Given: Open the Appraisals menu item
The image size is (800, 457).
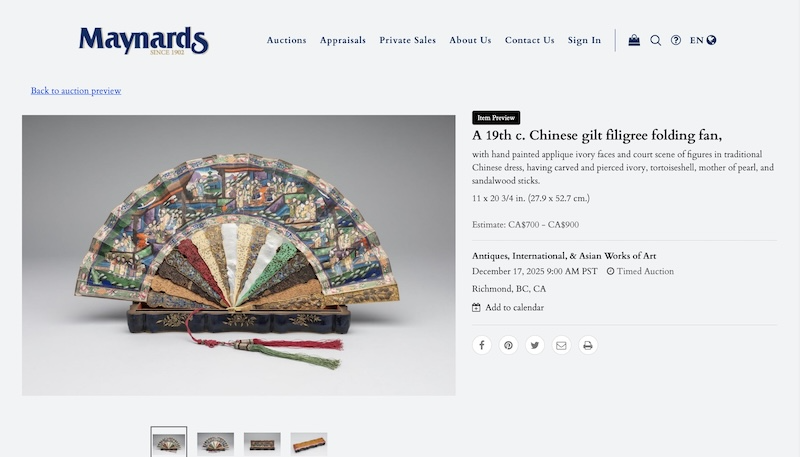Looking at the screenshot, I should point(343,40).
